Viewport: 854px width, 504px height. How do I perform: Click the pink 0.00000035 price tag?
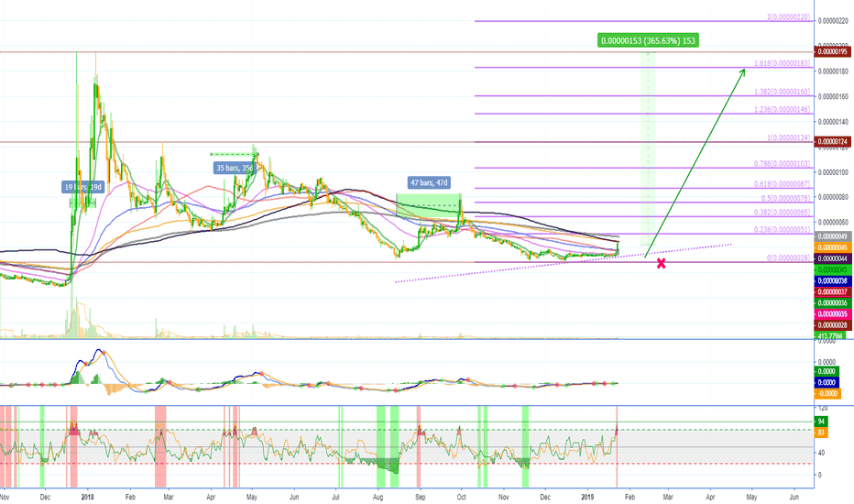tap(832, 313)
